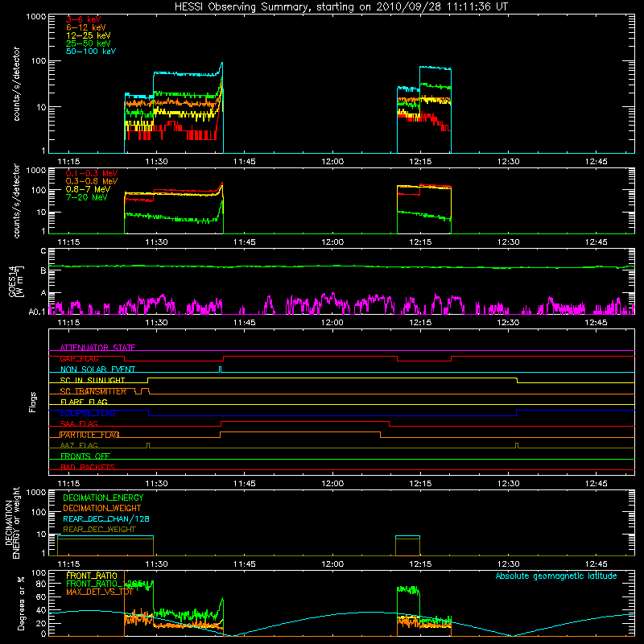Click the 12:00 tick label below Flags panel
This screenshot has width=644, height=644.
(332, 484)
